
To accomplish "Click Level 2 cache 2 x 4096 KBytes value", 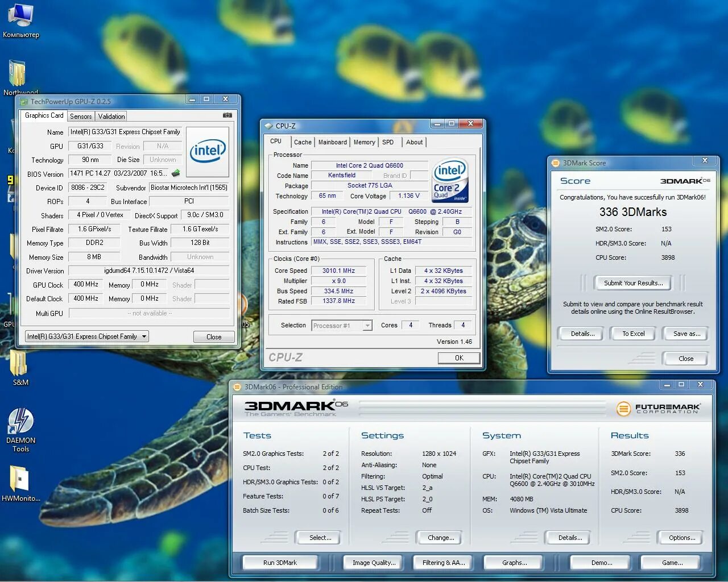I will click(444, 291).
